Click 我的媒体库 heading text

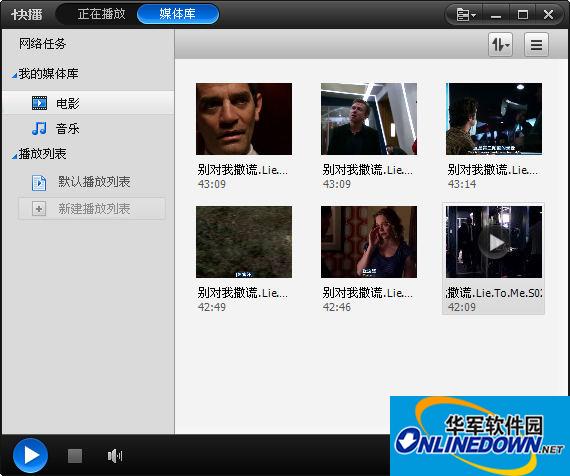click(x=48, y=74)
